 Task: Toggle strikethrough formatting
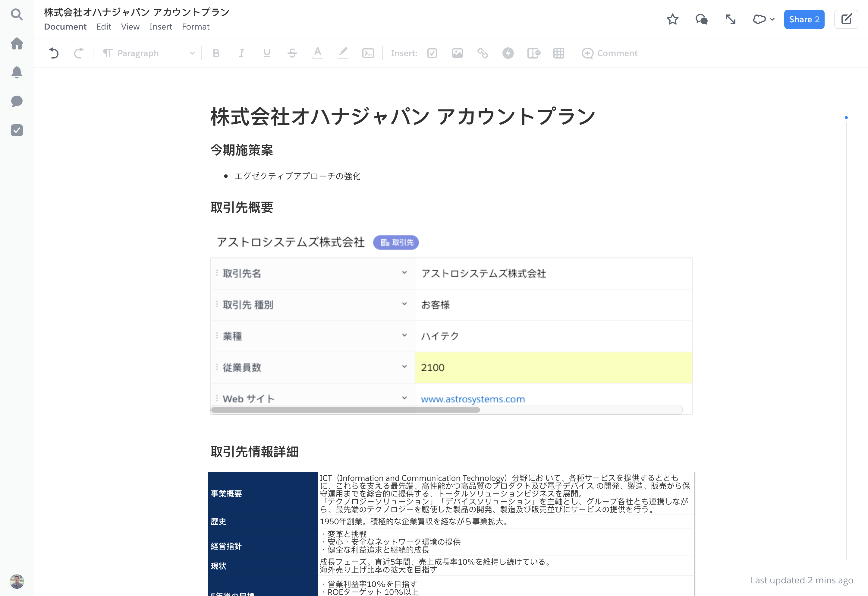[292, 53]
